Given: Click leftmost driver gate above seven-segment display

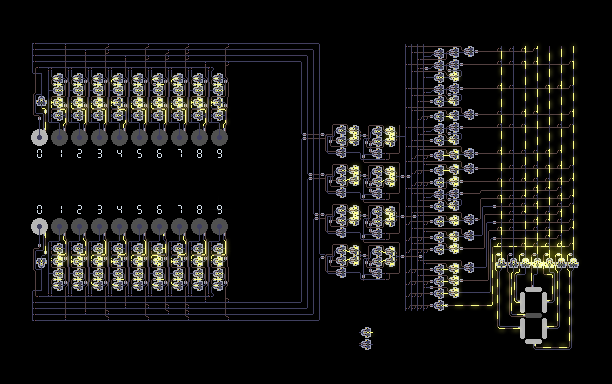Looking at the screenshot, I should tap(501, 263).
